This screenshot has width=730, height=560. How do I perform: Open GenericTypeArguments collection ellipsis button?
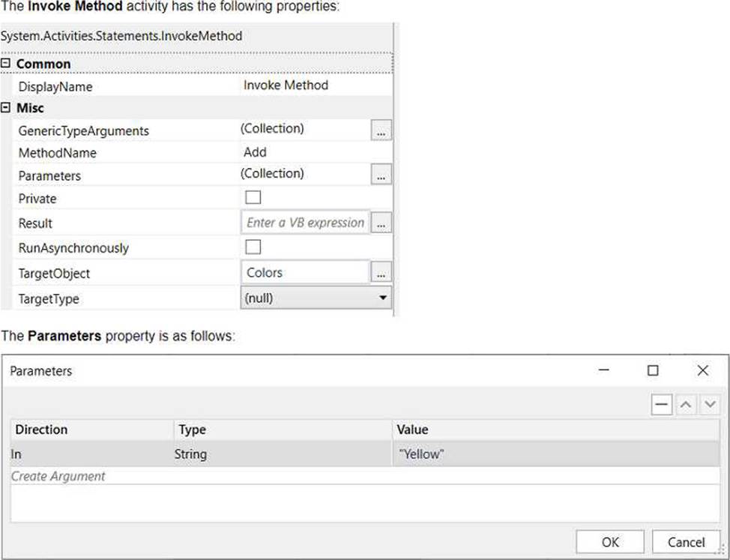(x=381, y=130)
